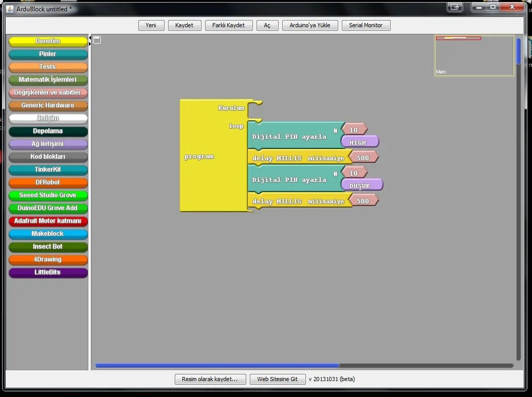
Task: Click version text v 20131031 (beta)
Action: (x=332, y=379)
